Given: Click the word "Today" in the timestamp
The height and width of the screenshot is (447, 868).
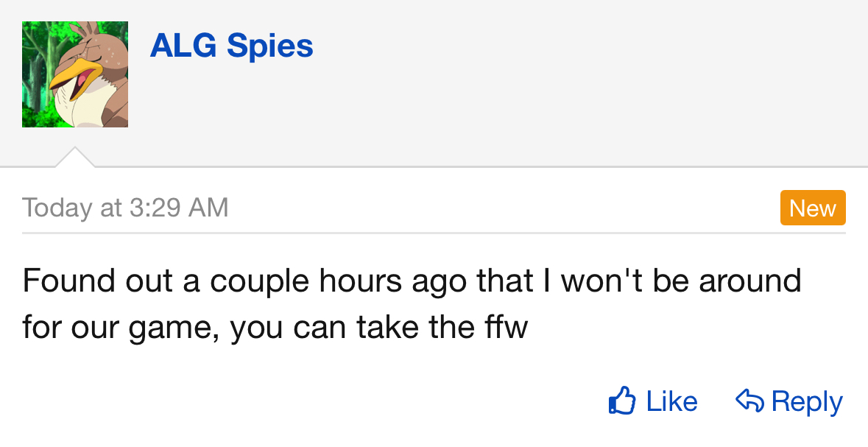Looking at the screenshot, I should (x=55, y=208).
